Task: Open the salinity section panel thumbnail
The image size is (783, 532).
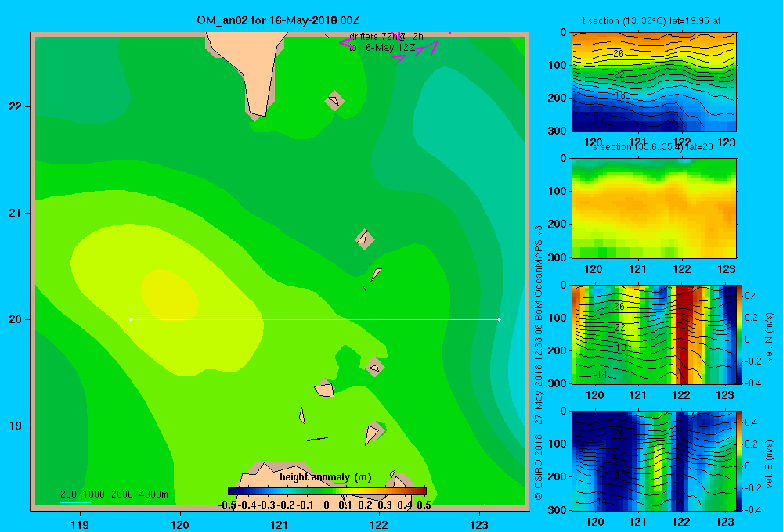Action: point(654,208)
